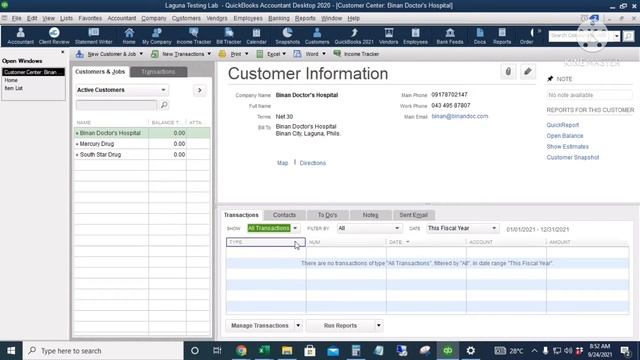Click the QuickBooks 2021 icon
Image resolution: width=640 pixels, height=360 pixels.
click(x=354, y=36)
